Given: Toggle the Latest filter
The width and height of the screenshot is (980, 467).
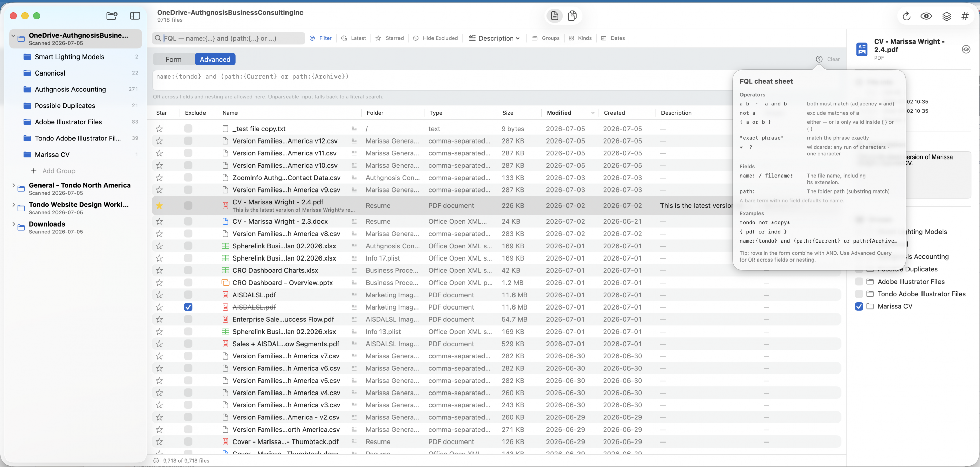Looking at the screenshot, I should pyautogui.click(x=354, y=38).
